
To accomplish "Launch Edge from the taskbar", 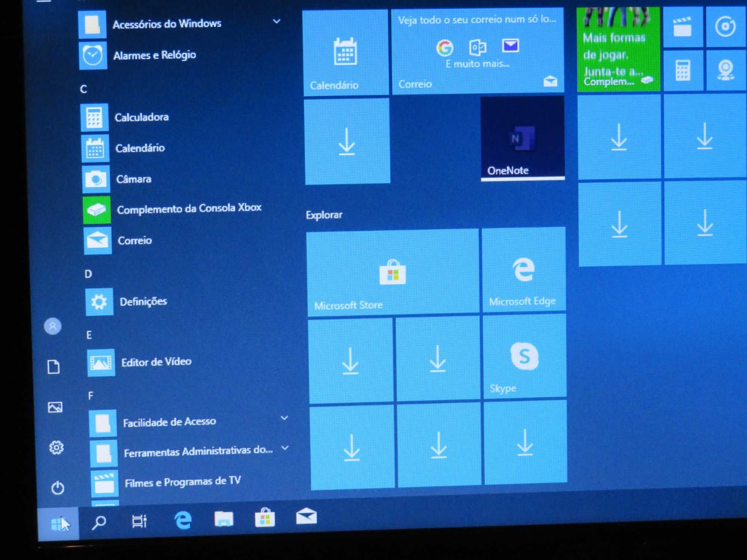I will pos(183,520).
